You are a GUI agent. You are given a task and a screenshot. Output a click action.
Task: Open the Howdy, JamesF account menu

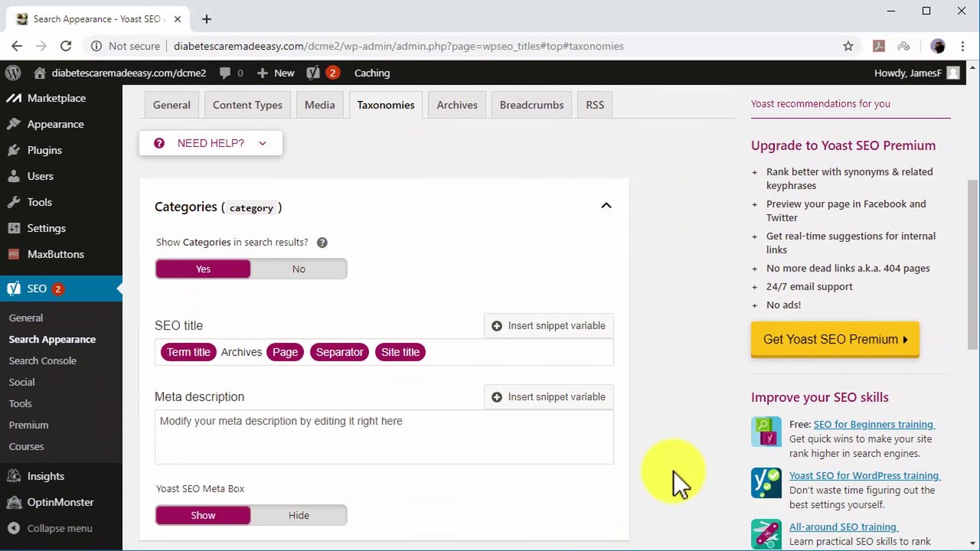(916, 73)
